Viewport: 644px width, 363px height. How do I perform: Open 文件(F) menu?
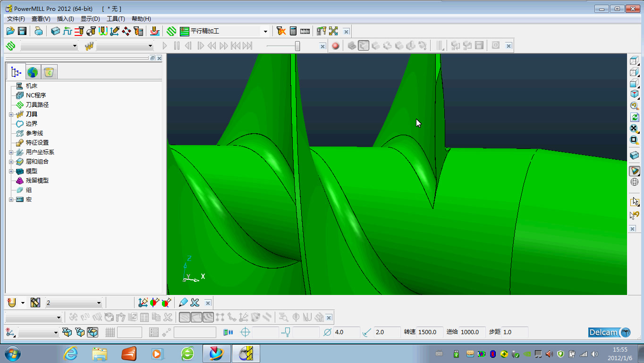pos(16,19)
